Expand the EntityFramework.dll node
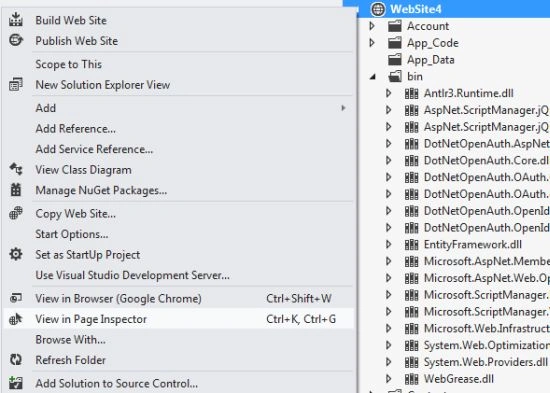 (389, 245)
